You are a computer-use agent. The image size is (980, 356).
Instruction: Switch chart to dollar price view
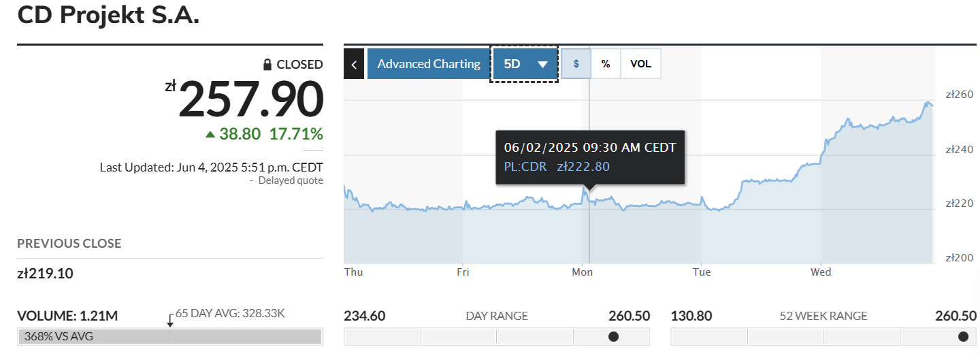576,64
